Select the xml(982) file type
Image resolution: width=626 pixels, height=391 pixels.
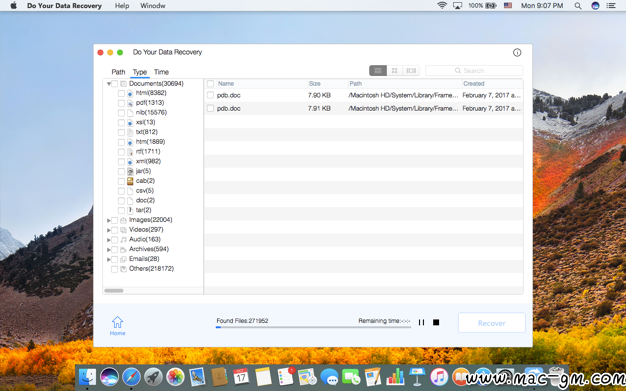click(x=148, y=161)
